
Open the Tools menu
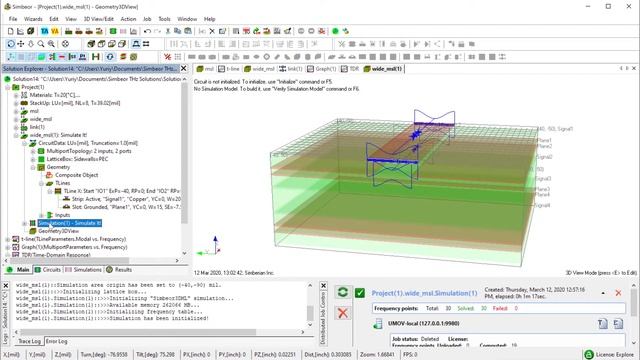tap(164, 19)
